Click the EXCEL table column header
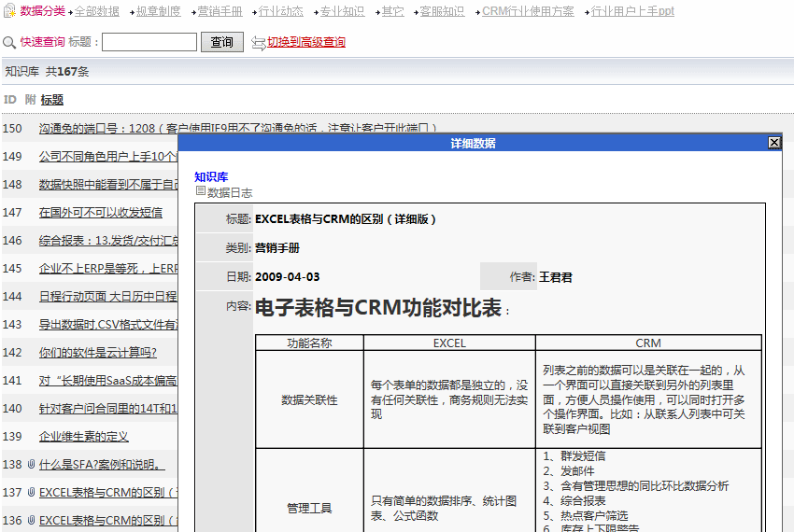 (x=449, y=343)
